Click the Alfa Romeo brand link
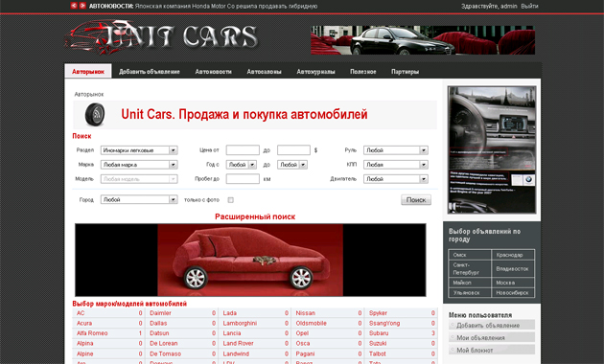The height and width of the screenshot is (364, 604). point(92,333)
